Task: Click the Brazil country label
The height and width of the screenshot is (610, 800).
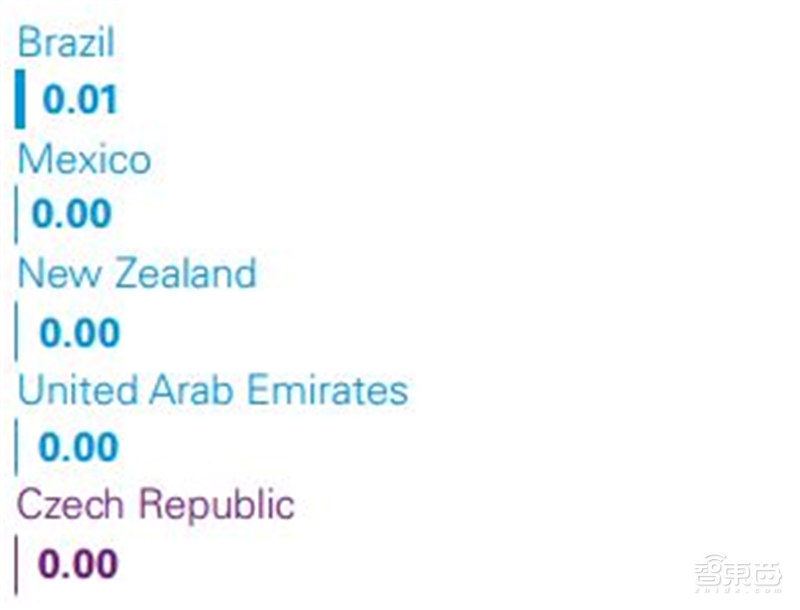Action: point(66,43)
